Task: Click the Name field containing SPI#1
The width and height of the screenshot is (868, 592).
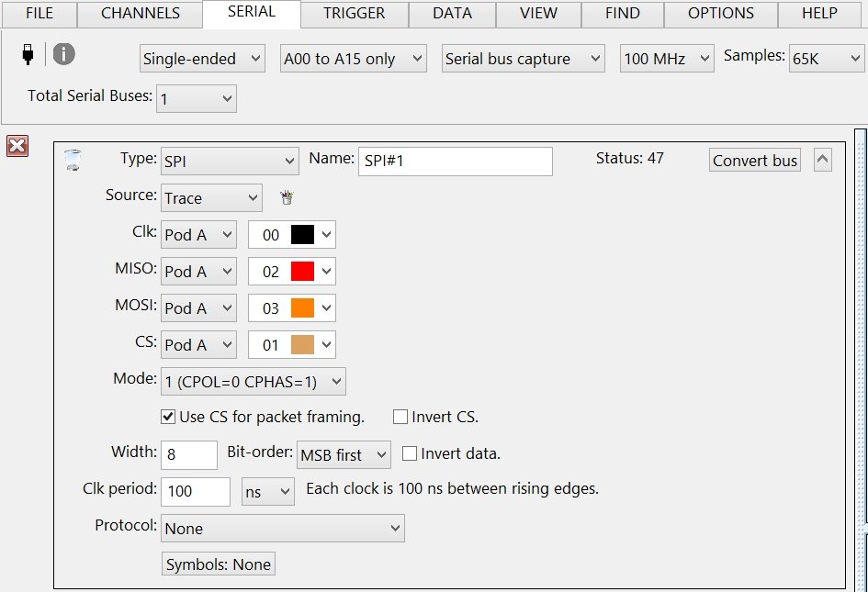Action: pyautogui.click(x=455, y=161)
